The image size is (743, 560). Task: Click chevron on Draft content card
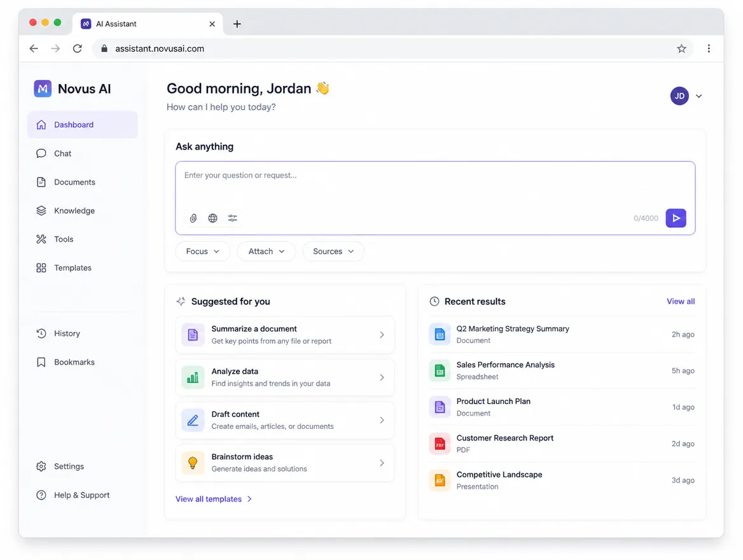(x=382, y=420)
